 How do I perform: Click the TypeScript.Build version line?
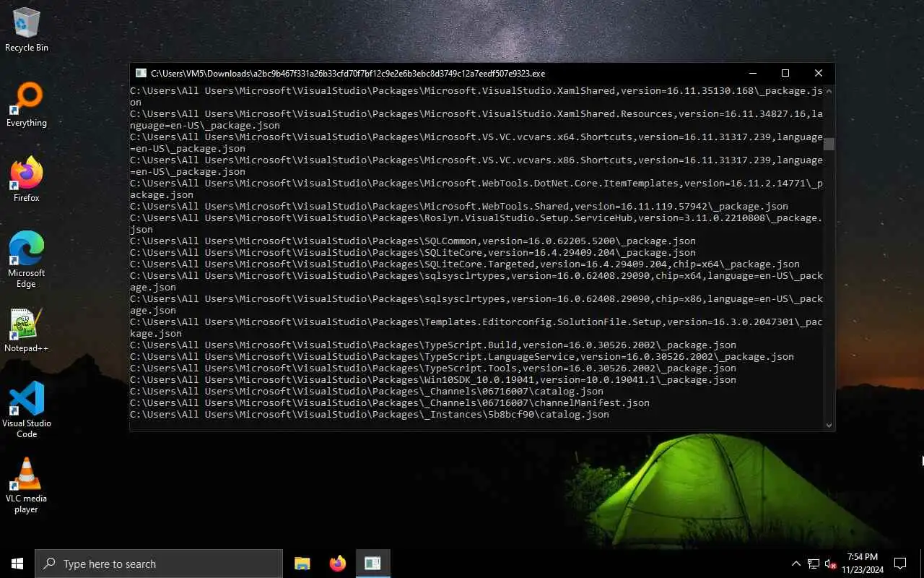[x=433, y=345]
